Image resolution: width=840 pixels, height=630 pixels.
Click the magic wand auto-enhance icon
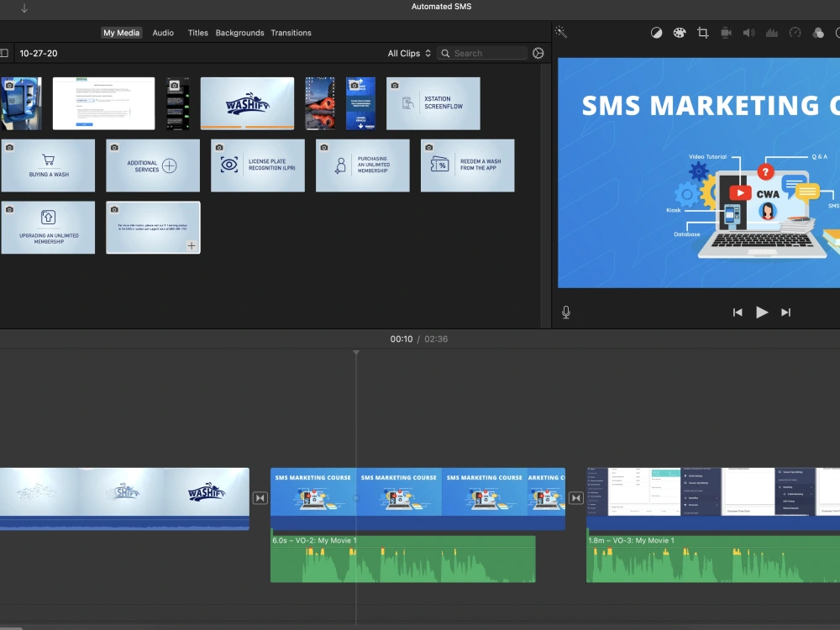click(x=561, y=32)
